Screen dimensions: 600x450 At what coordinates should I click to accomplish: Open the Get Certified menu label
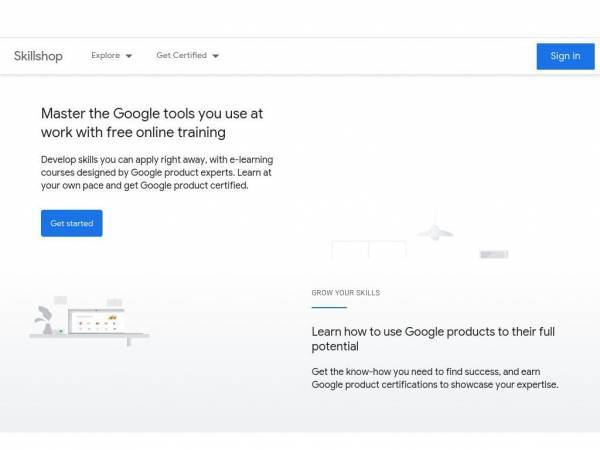181,55
